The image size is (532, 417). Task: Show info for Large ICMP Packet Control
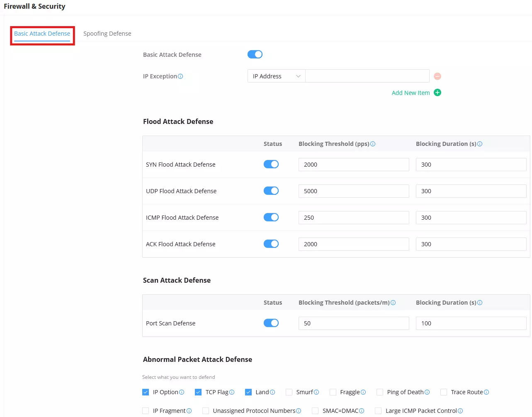[x=460, y=411]
